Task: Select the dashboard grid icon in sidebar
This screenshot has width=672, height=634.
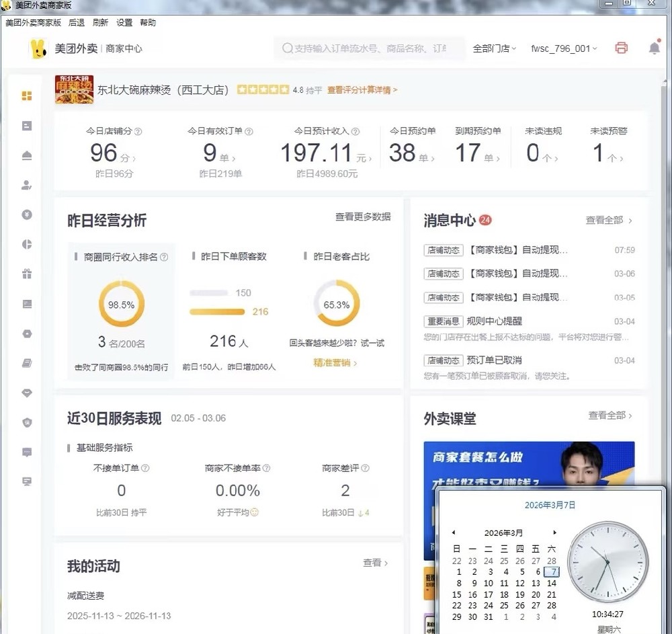Action: (26, 96)
